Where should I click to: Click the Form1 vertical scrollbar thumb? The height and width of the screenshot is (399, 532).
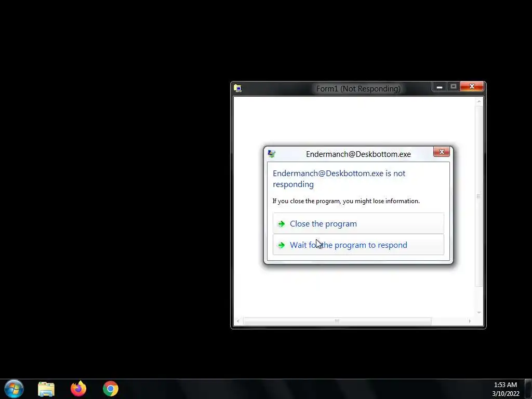click(478, 196)
